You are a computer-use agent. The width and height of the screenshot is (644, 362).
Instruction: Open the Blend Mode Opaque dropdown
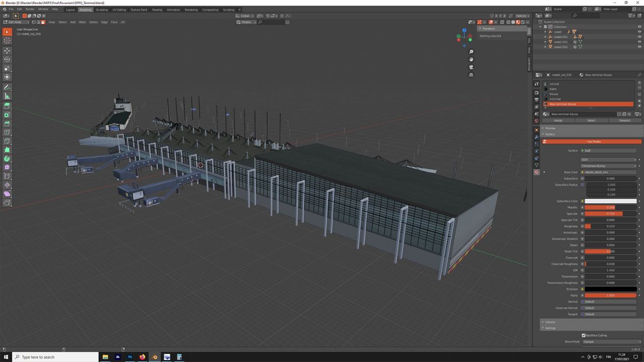pyautogui.click(x=612, y=341)
